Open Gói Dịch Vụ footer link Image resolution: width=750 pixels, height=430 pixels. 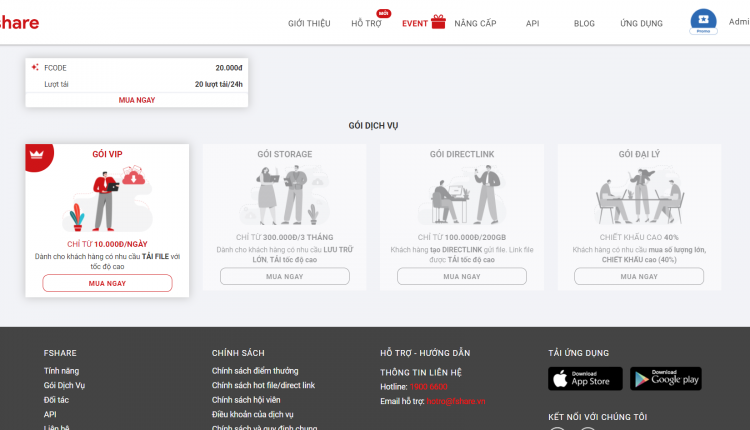[x=64, y=385]
